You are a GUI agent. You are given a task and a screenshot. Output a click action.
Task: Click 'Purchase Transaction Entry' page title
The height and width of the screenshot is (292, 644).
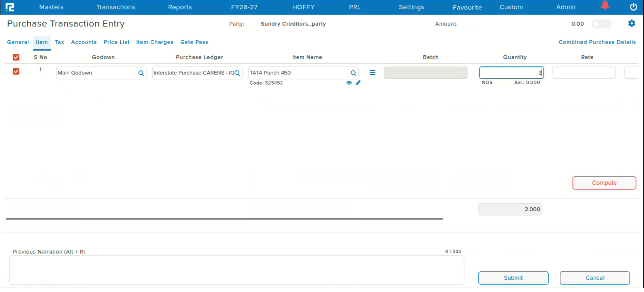tap(66, 24)
